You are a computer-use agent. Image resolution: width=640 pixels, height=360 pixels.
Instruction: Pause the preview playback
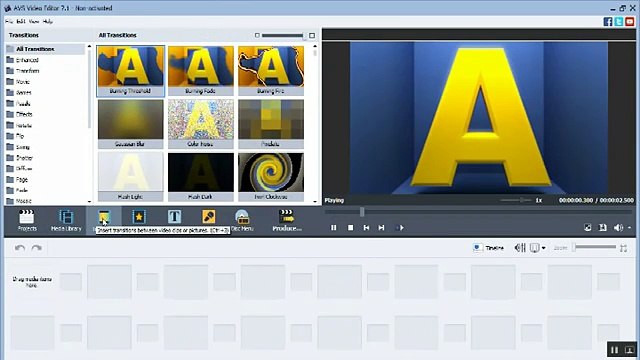(x=333, y=228)
